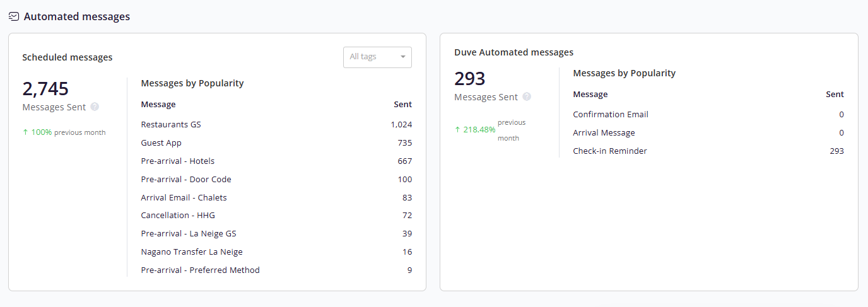Open the All tags dropdown
Image resolution: width=868 pixels, height=307 pixels.
coord(377,57)
